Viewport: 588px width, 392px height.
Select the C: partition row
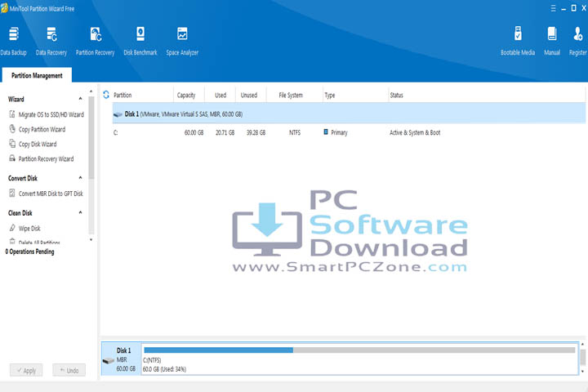point(349,132)
